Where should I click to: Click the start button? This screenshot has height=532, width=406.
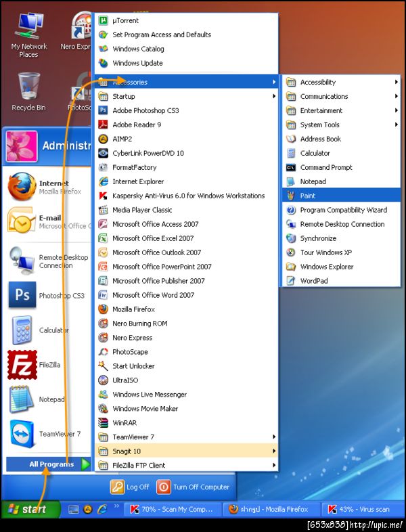(30, 509)
